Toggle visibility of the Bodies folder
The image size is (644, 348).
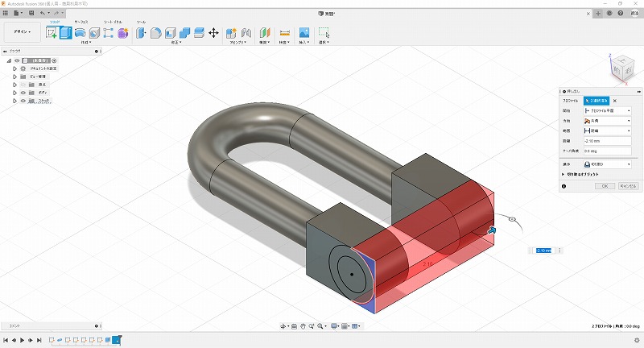(23, 93)
